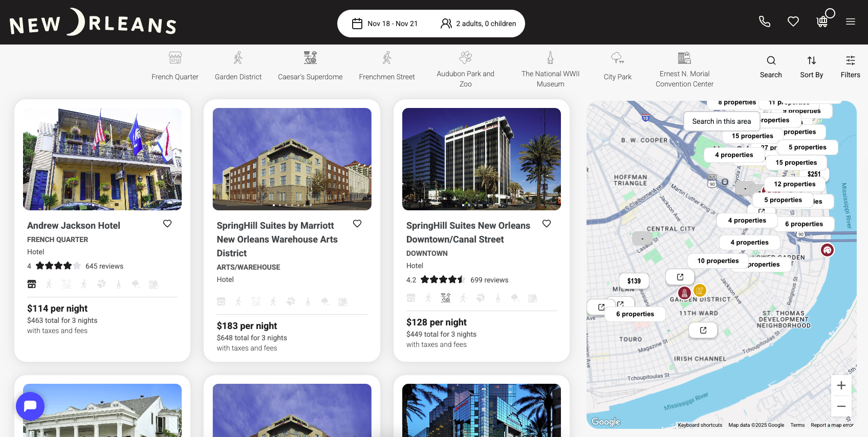This screenshot has height=437, width=868.
Task: Click French Quarter icon on Andrew Jackson card
Action: (x=32, y=284)
